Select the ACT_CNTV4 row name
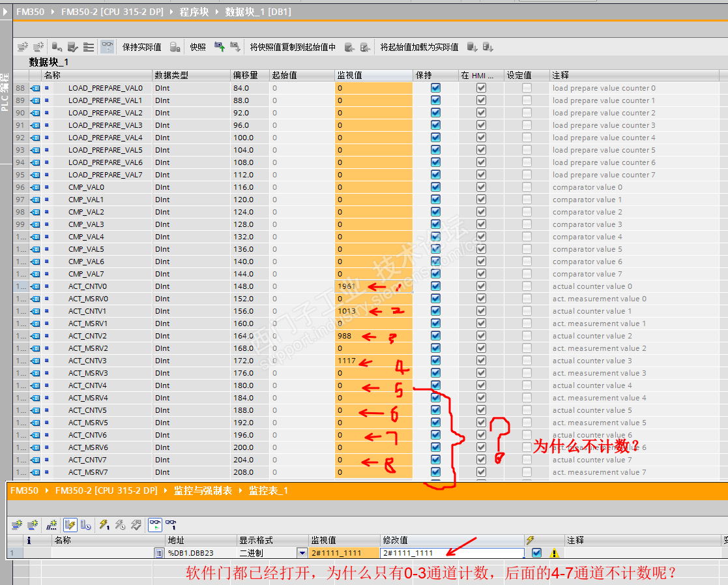Viewport: 728px width, 585px height. click(87, 385)
